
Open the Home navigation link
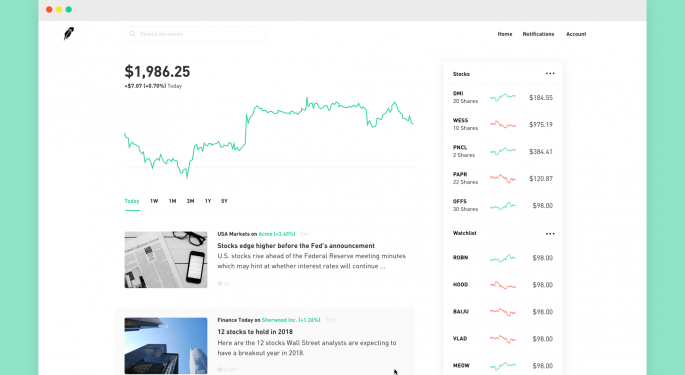coord(505,34)
